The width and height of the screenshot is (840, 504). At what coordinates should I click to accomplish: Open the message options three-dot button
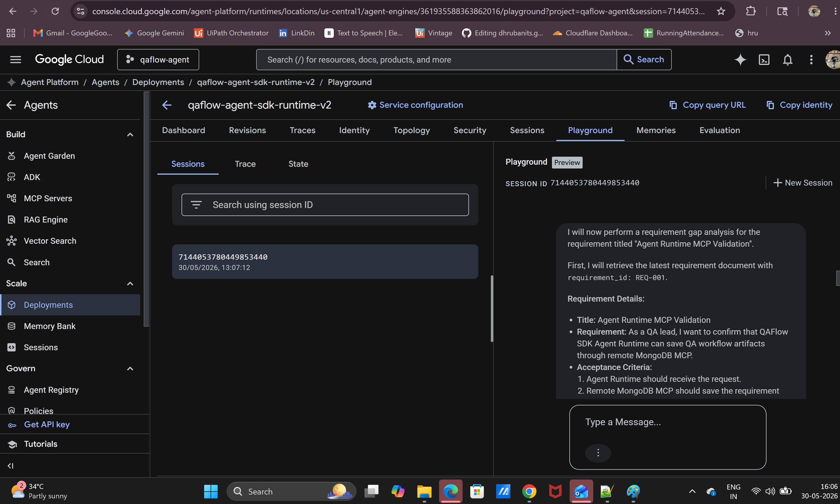pos(598,453)
